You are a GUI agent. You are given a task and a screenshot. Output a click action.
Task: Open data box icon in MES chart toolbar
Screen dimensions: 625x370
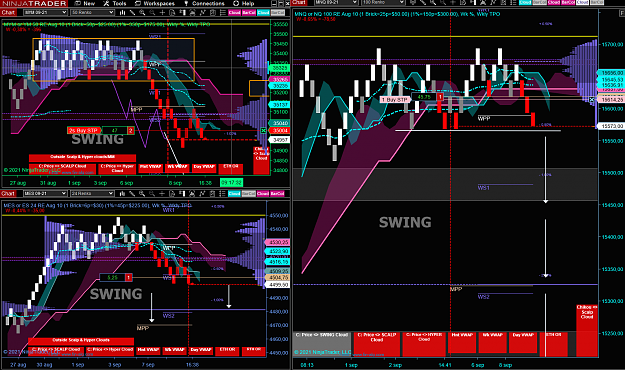pyautogui.click(x=172, y=193)
